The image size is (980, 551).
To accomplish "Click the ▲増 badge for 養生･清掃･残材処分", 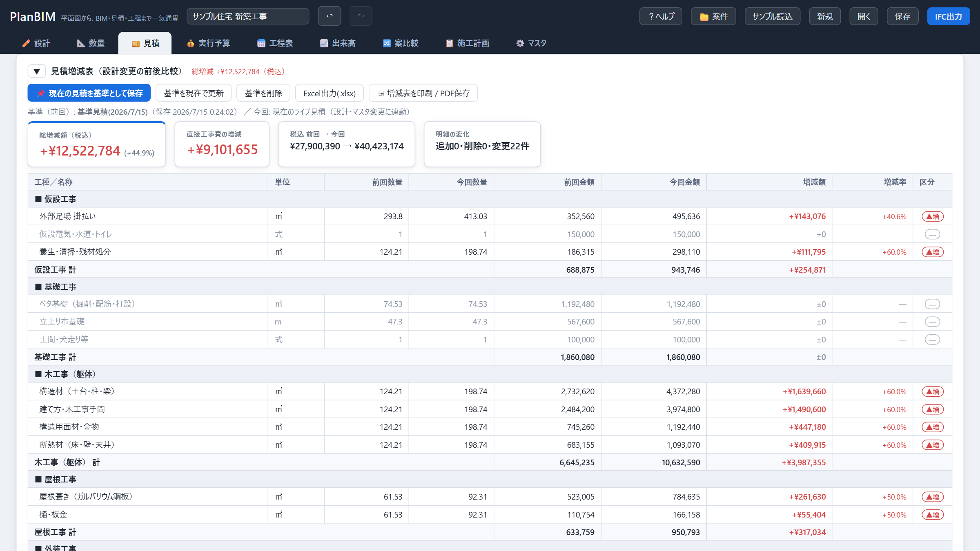I will [933, 252].
